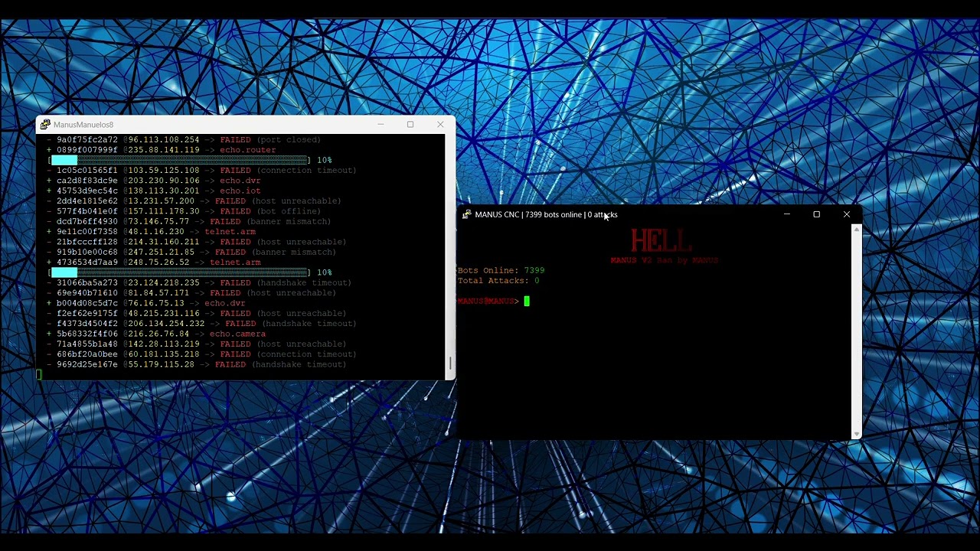The width and height of the screenshot is (980, 551).
Task: Click the 4736534d7aa9 telnet.arm line
Action: [154, 262]
